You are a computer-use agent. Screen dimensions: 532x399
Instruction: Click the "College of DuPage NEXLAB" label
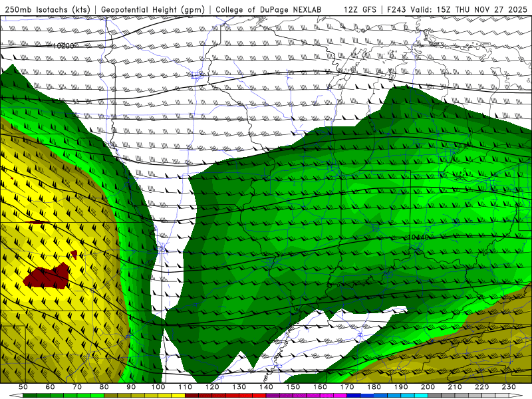click(x=268, y=9)
